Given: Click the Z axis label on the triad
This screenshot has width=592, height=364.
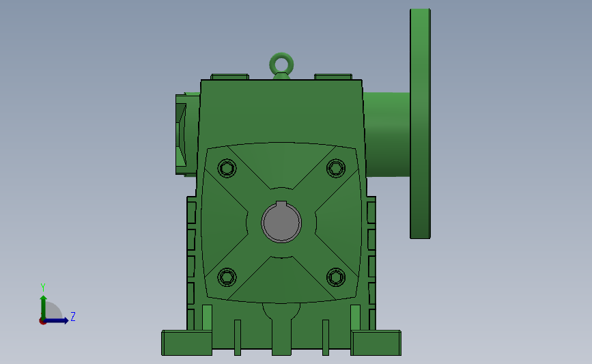Looking at the screenshot, I should pos(73,316).
